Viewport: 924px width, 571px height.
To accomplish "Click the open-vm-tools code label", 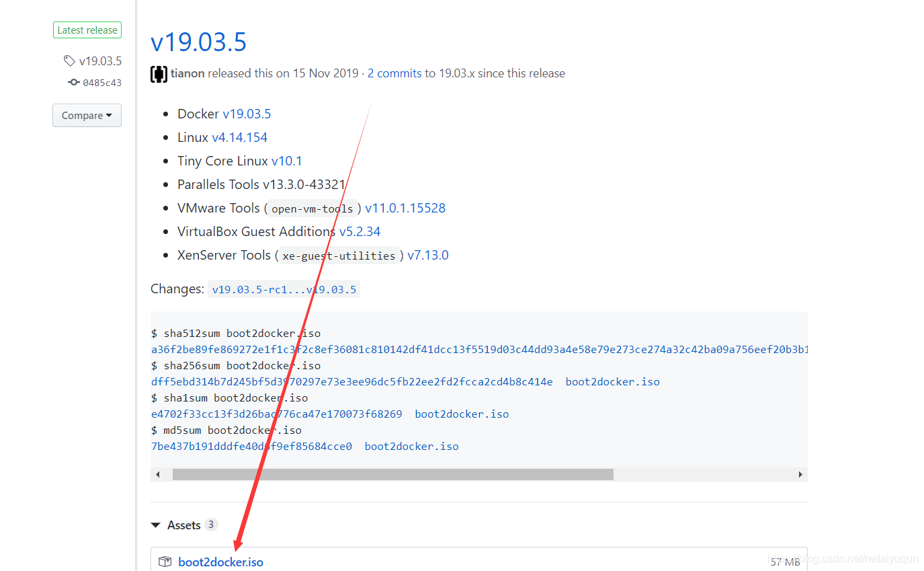I will [x=312, y=208].
